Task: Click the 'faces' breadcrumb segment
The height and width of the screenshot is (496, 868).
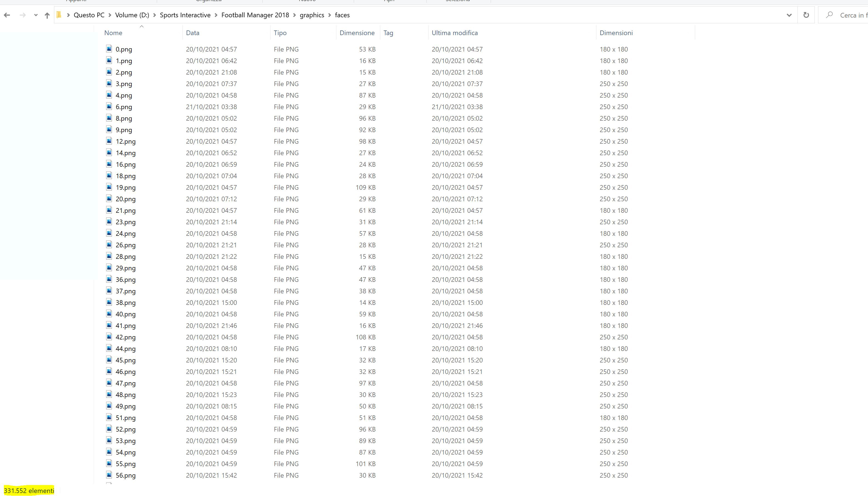Action: point(342,15)
